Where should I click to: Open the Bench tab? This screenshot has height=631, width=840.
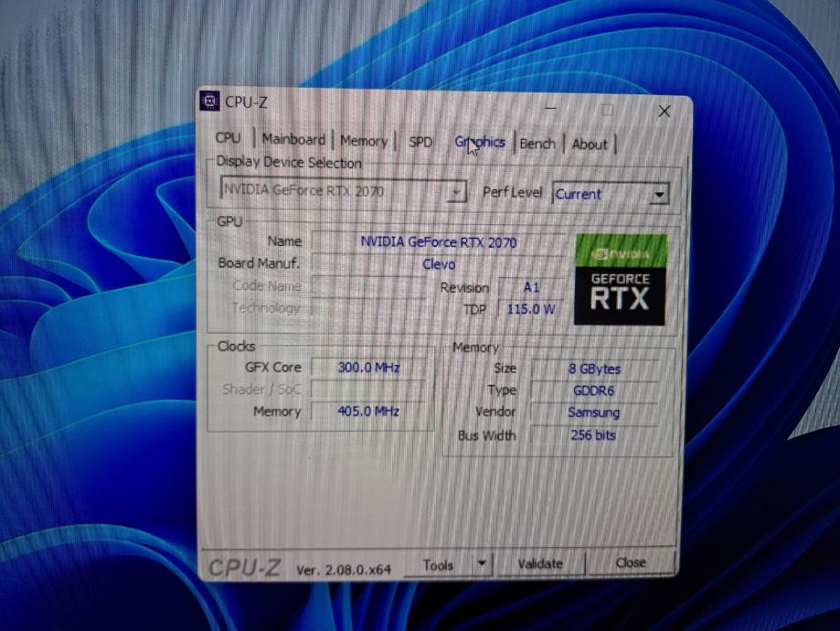tap(537, 144)
